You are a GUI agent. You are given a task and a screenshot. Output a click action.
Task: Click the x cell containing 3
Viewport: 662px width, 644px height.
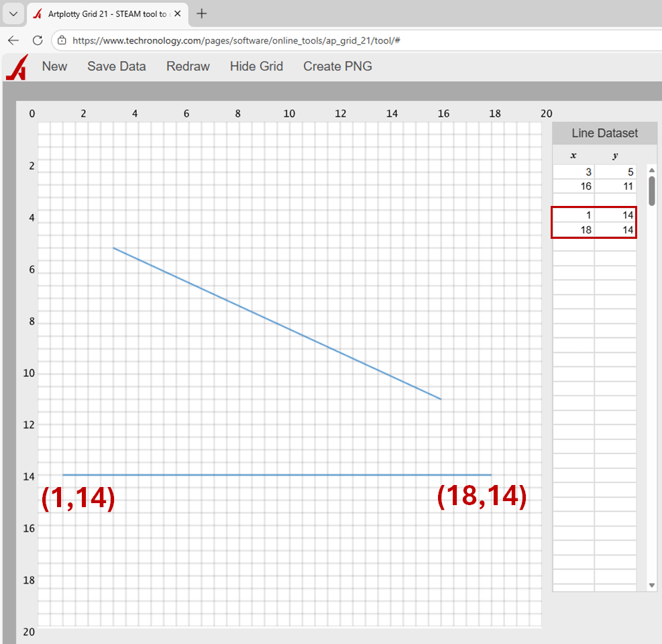pos(573,172)
